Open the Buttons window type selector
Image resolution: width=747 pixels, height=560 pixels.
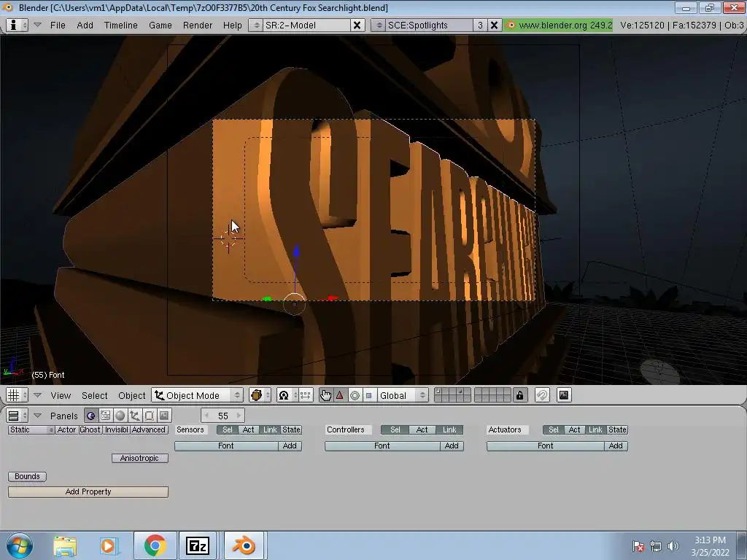(18, 416)
